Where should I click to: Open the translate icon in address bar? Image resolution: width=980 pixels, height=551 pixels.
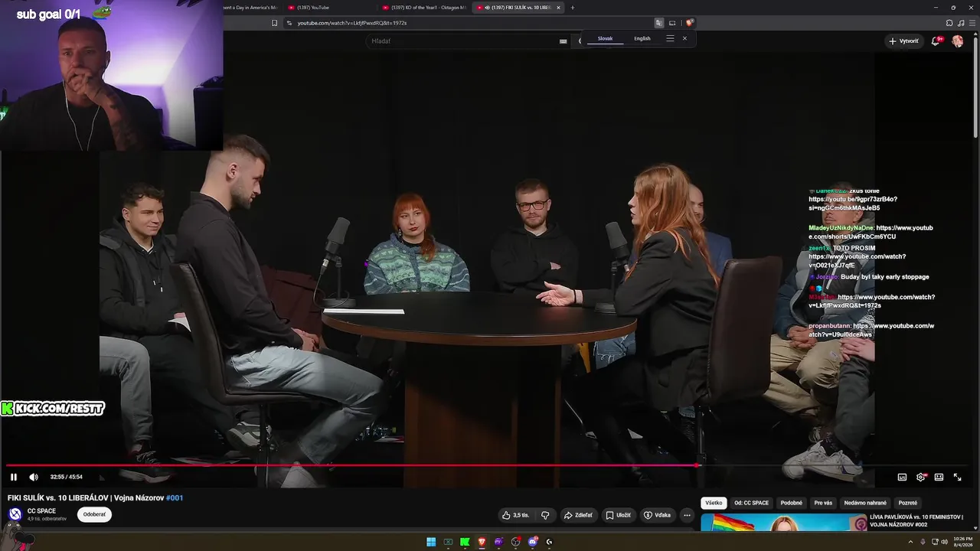(x=658, y=23)
